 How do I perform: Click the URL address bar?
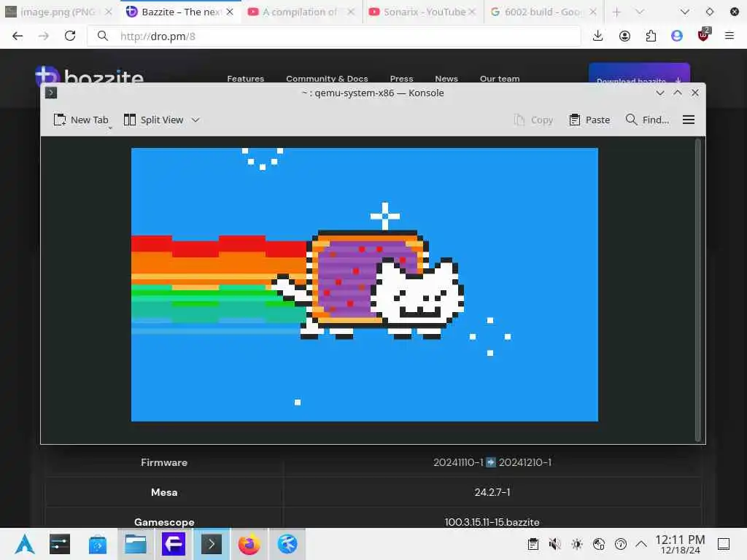click(x=333, y=36)
